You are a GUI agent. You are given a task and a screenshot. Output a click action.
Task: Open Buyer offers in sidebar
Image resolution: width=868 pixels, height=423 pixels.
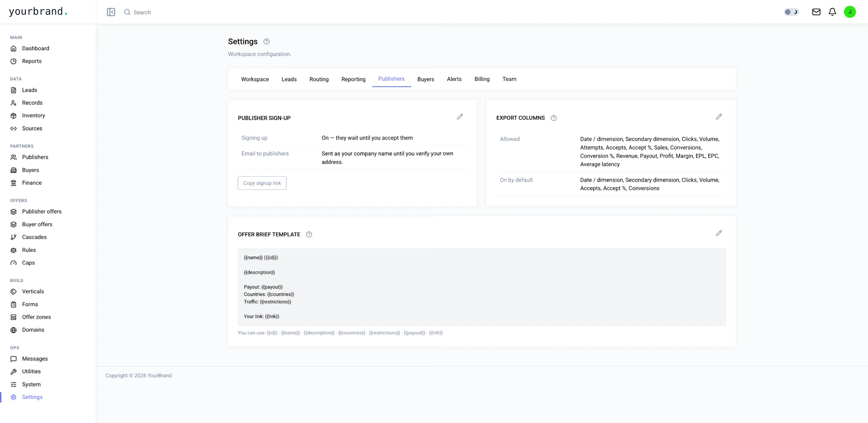click(37, 224)
